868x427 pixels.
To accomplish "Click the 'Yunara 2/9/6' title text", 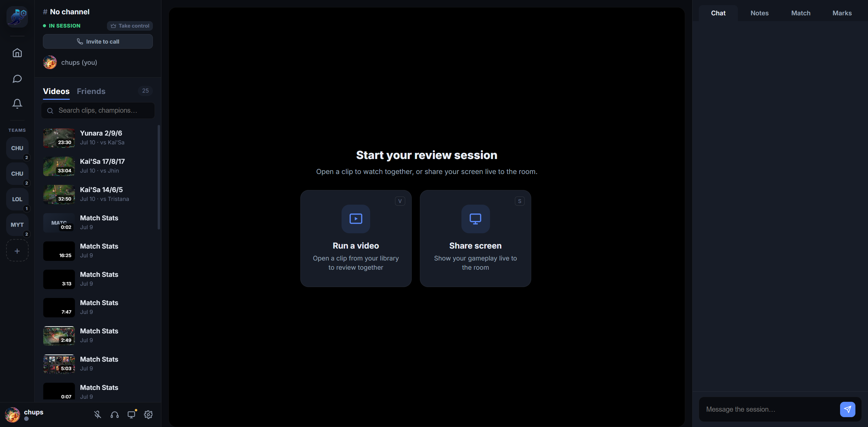I will pos(101,133).
